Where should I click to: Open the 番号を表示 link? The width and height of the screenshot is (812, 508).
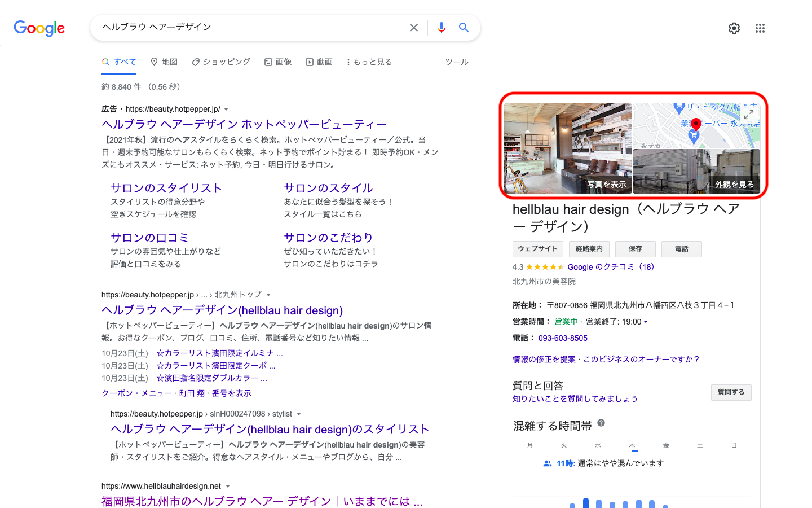231,393
